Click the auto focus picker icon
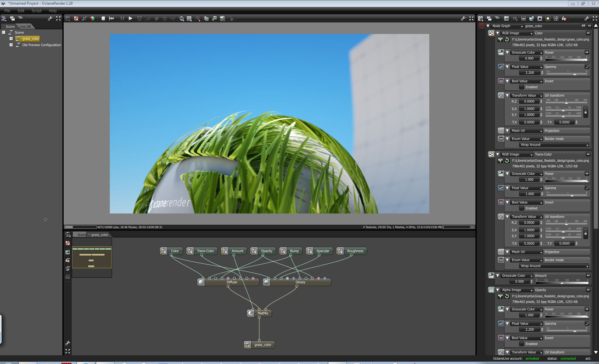Screen dimensions: 599x364 [148, 19]
